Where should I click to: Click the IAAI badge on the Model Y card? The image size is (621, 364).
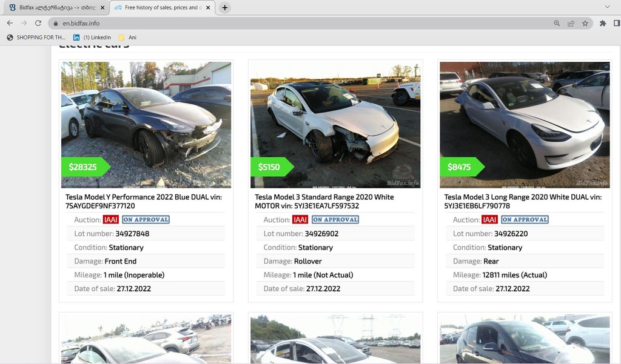[111, 220]
